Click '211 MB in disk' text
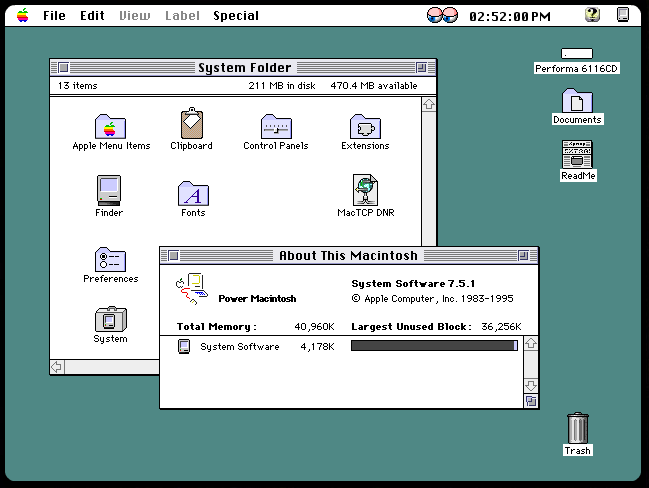 [x=282, y=86]
